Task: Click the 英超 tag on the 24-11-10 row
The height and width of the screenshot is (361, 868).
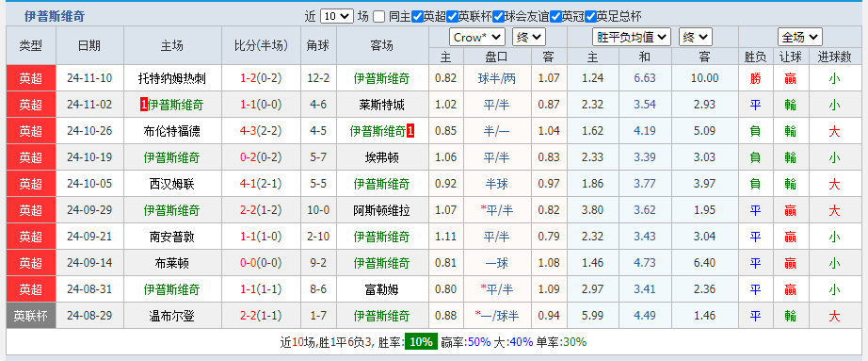Action: tap(31, 78)
